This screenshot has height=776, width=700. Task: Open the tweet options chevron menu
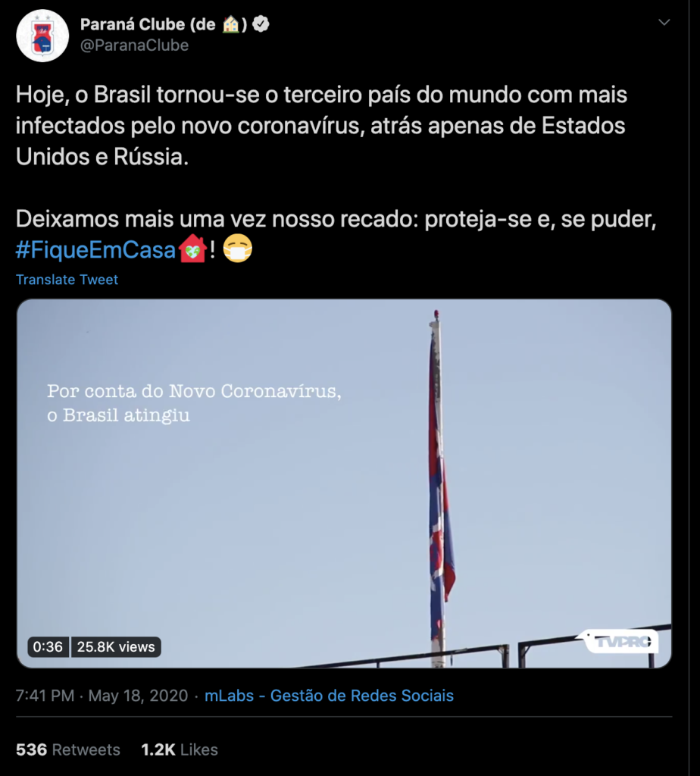coord(664,23)
